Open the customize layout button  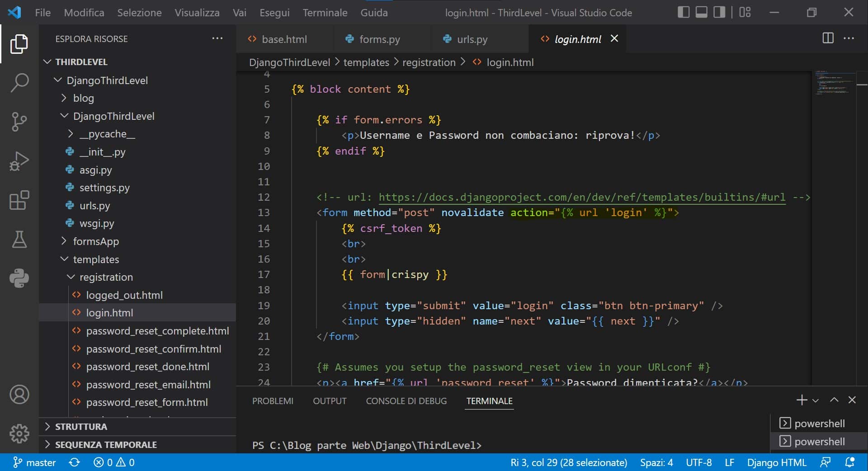(745, 12)
